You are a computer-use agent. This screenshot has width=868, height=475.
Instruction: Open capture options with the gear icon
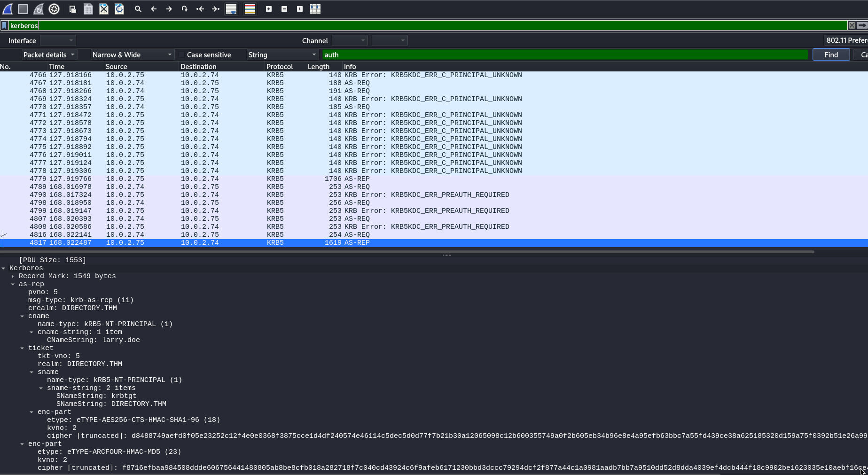54,8
